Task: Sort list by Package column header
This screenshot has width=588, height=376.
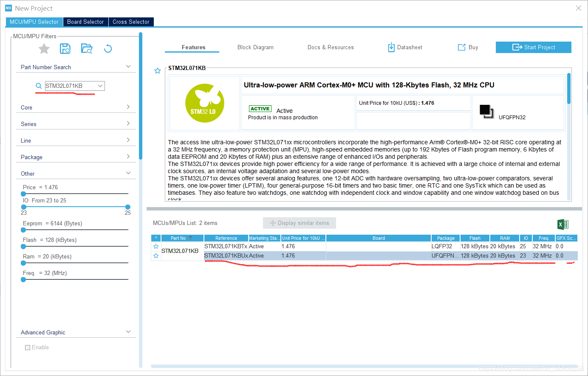Action: 446,238
